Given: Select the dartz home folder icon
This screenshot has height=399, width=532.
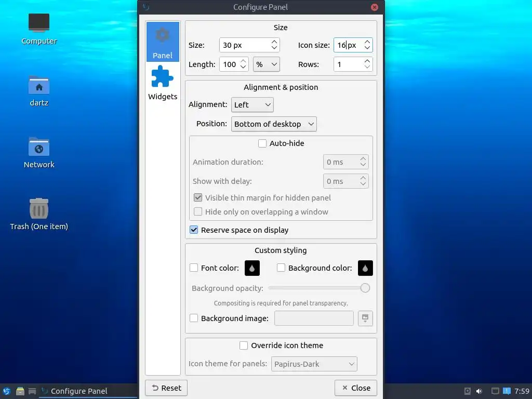Looking at the screenshot, I should point(39,91).
